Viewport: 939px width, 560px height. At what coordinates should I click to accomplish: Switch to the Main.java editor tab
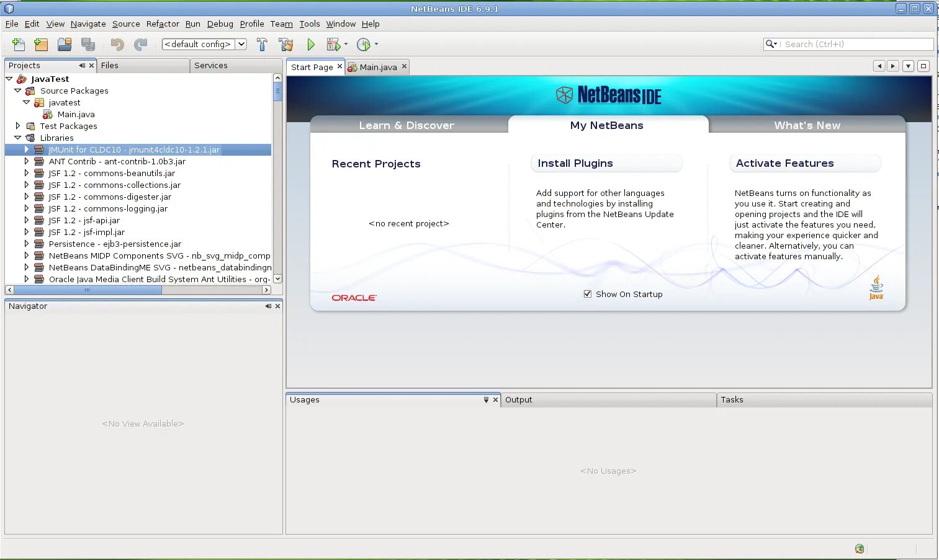point(378,67)
